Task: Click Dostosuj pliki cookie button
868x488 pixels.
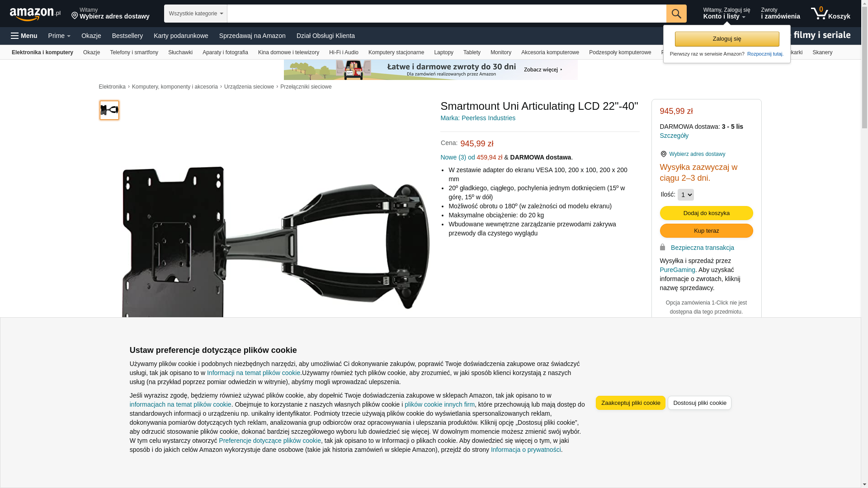Action: (699, 403)
